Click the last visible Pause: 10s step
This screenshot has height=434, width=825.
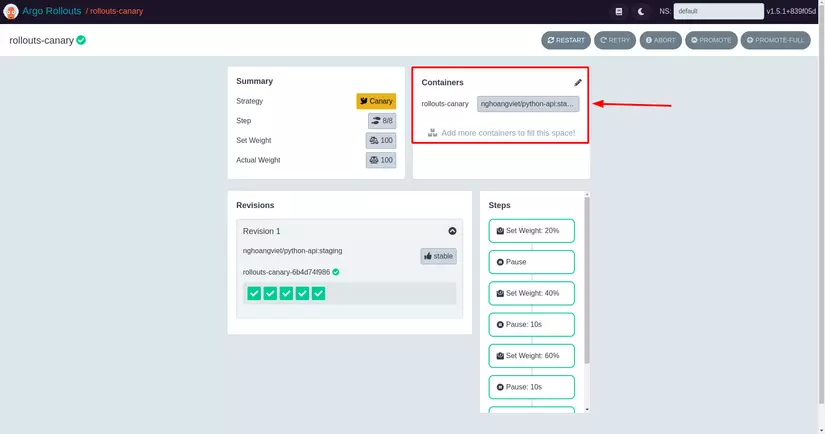click(x=531, y=387)
